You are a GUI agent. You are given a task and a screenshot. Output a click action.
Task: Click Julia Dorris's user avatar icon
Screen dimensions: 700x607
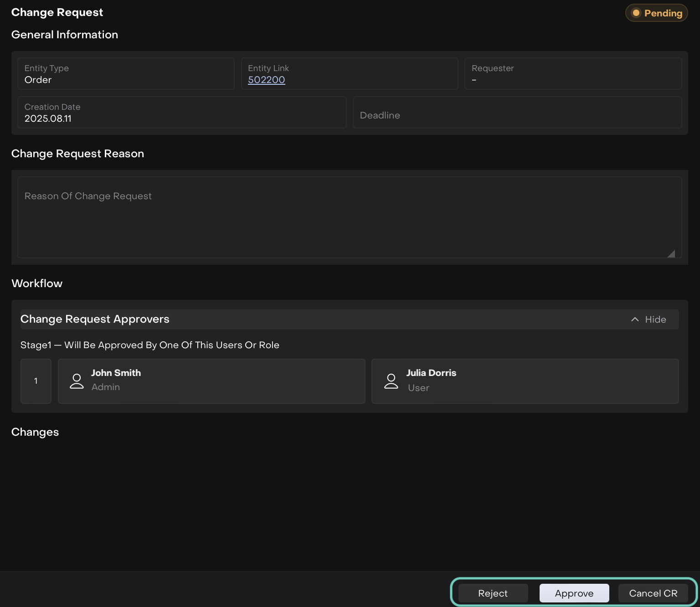tap(391, 381)
